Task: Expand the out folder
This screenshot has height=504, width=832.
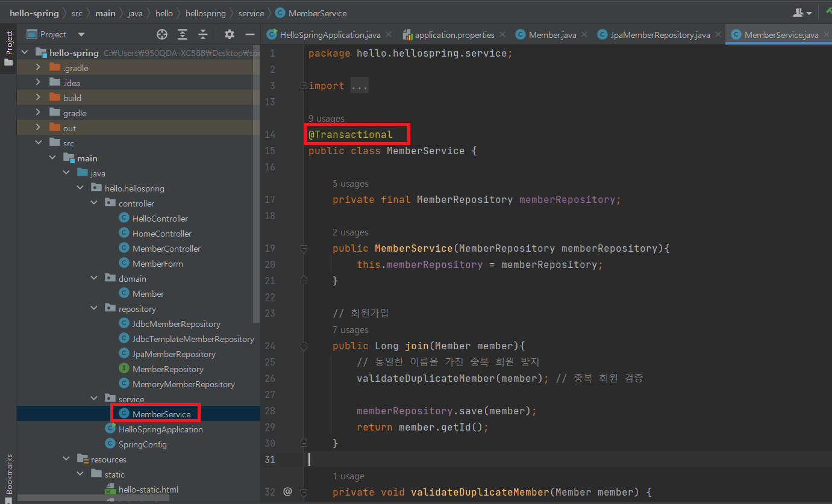Action: [39, 128]
